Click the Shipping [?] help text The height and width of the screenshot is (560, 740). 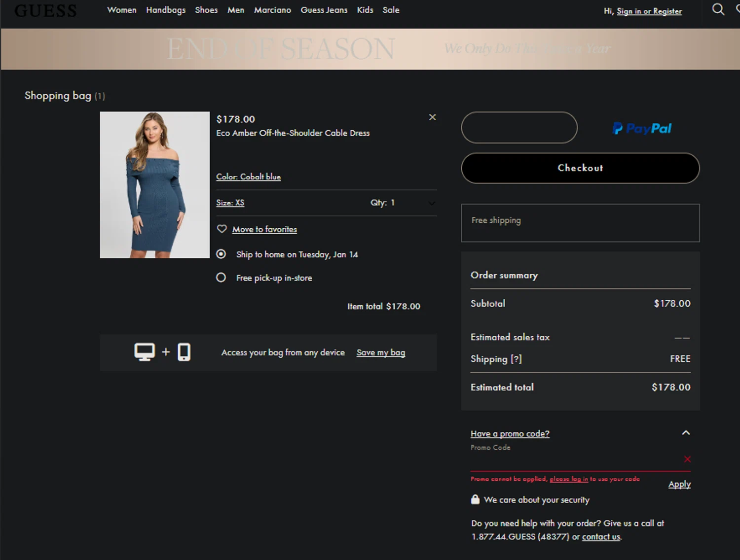click(x=496, y=359)
